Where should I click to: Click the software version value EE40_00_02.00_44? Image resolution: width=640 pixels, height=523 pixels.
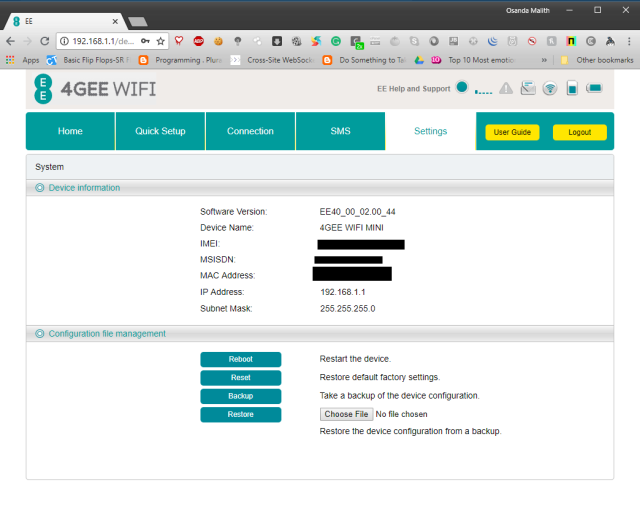click(358, 211)
